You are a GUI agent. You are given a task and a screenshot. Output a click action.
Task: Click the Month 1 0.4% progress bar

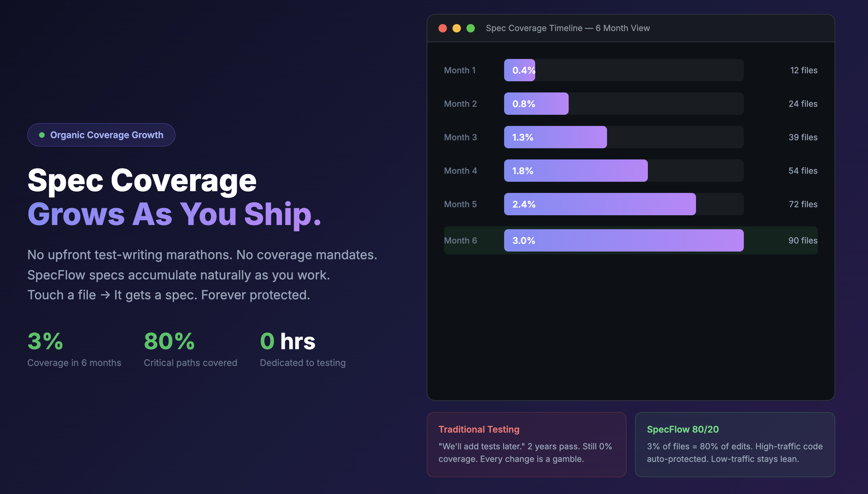[x=519, y=70]
